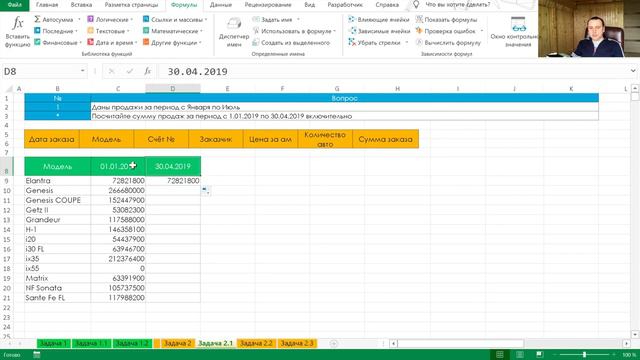Viewport: 640px width, 360px height.
Task: Select row 9 header
Action: (x=7, y=181)
